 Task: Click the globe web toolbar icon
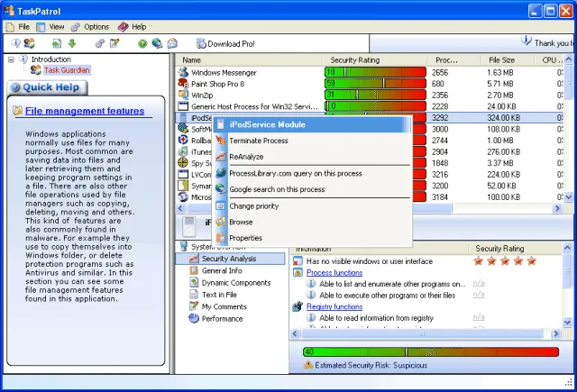coord(157,43)
